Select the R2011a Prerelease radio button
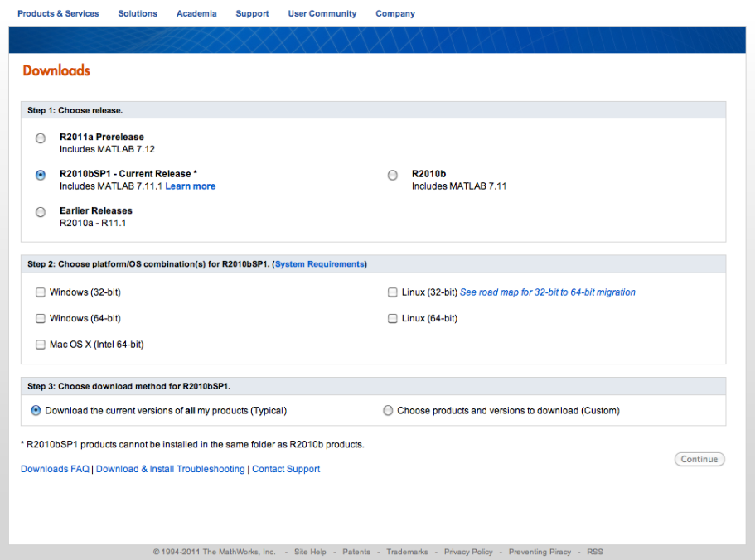The width and height of the screenshot is (755, 560). tap(41, 138)
